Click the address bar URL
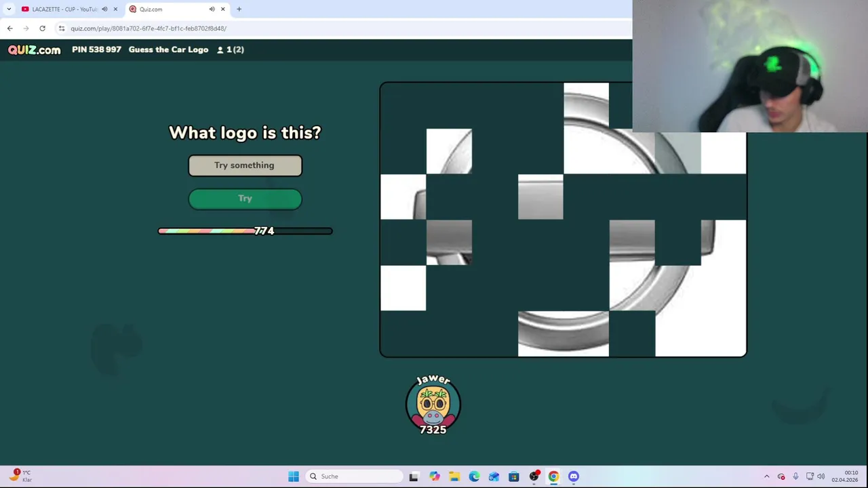The image size is (868, 488). [x=149, y=28]
